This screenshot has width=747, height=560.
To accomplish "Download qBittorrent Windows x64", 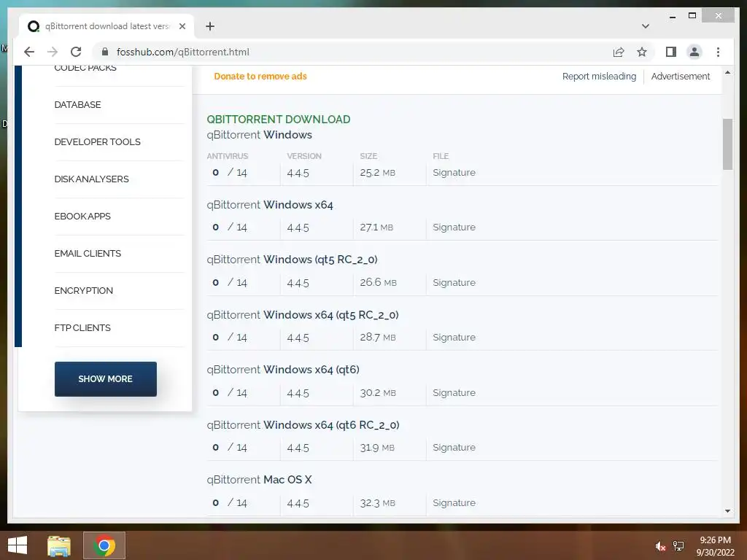I will pyautogui.click(x=270, y=205).
